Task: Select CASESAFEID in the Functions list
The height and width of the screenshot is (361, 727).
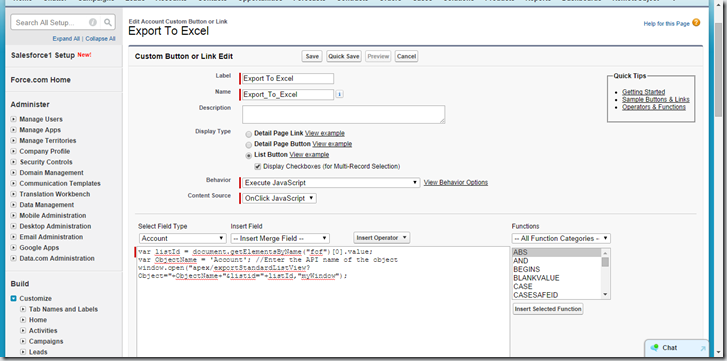Action: click(556, 295)
